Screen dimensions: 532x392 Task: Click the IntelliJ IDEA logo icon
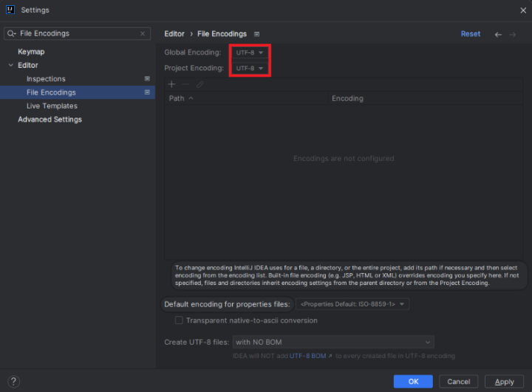tap(10, 10)
